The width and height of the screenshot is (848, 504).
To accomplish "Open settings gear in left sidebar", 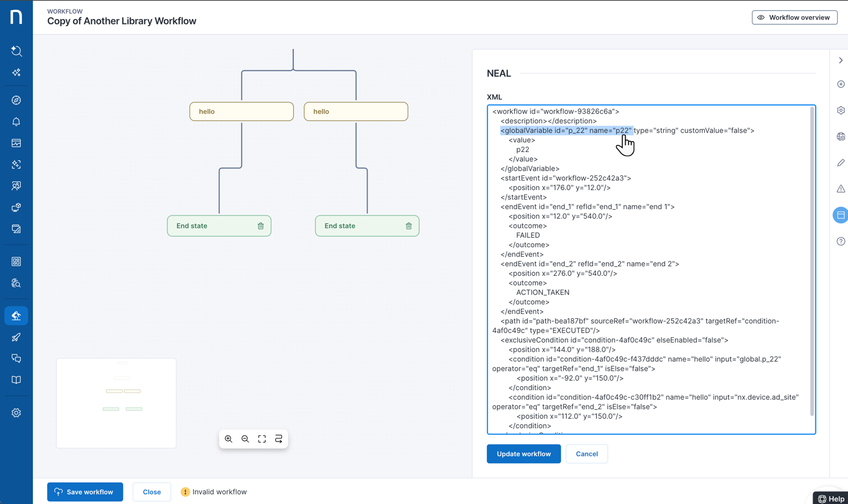I will [x=16, y=413].
